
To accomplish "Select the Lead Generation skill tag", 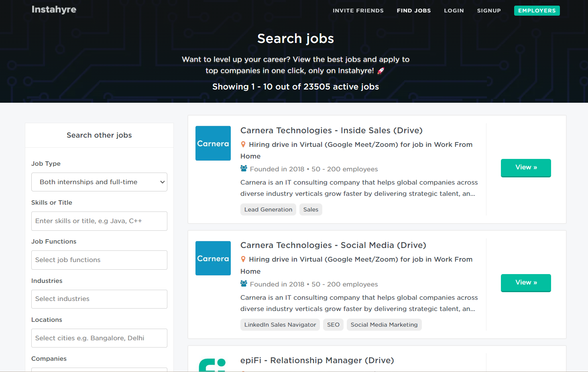I will tap(268, 209).
